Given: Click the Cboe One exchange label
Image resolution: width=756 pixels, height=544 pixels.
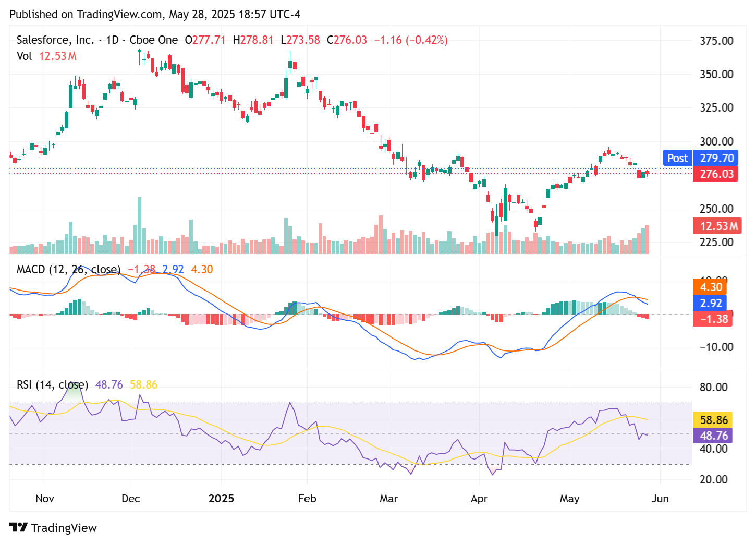Looking at the screenshot, I should 154,40.
